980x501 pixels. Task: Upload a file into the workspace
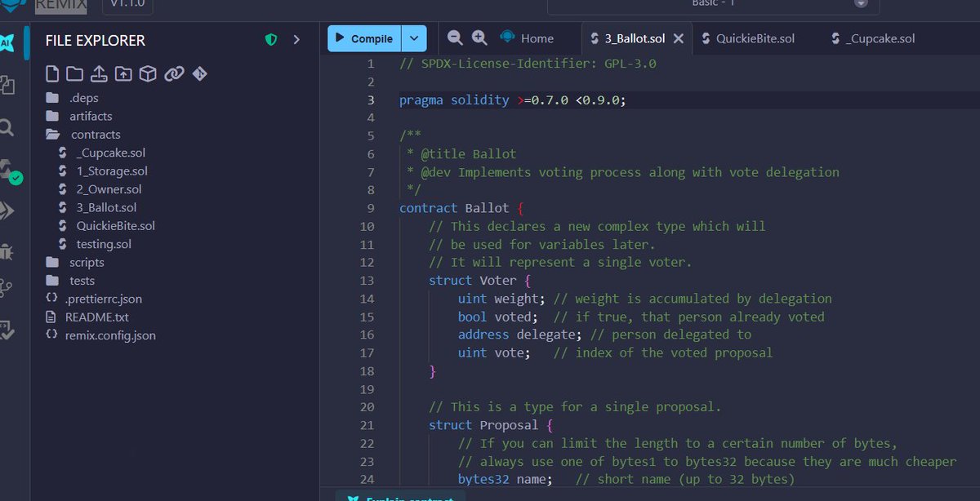[x=99, y=74]
